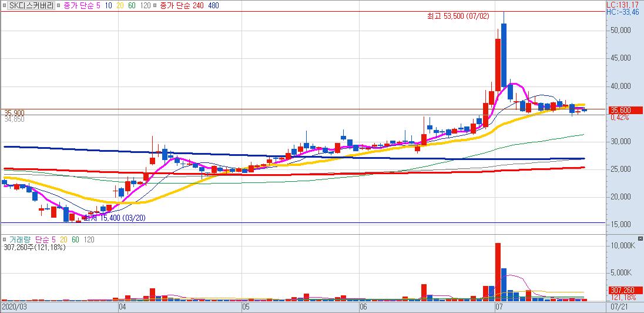Click the volume 단순 5 average label
The image size is (644, 313).
click(x=46, y=240)
